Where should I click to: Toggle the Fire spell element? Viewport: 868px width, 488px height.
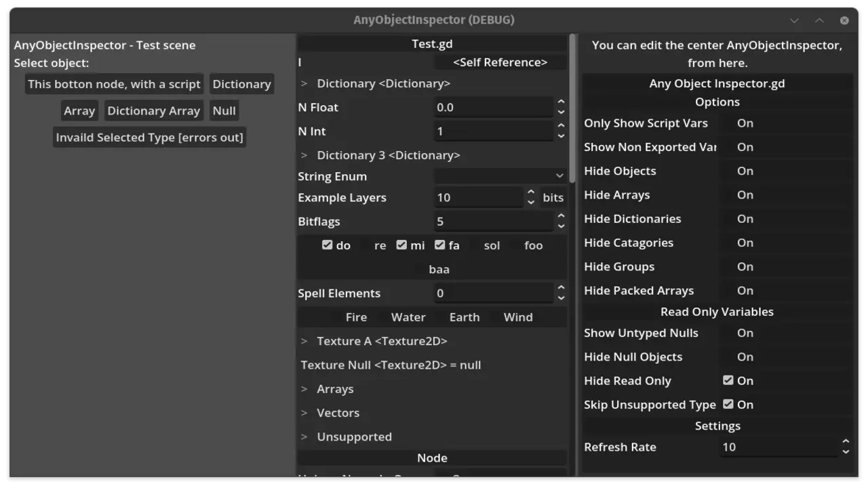point(350,317)
